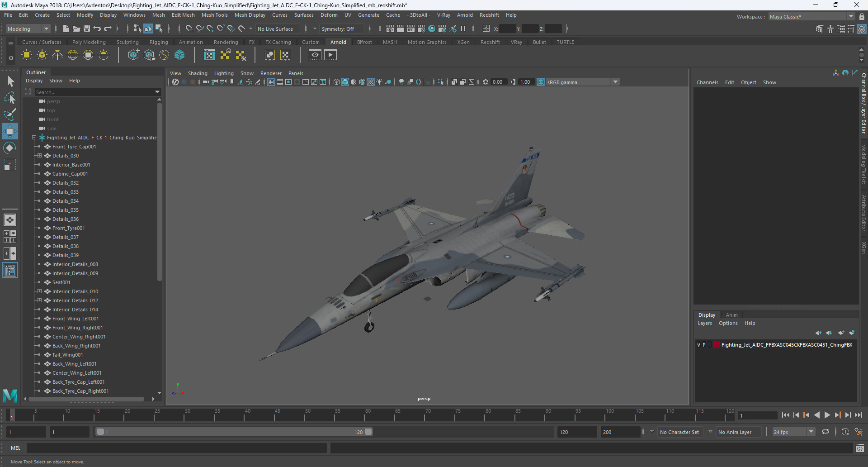This screenshot has height=467, width=868.
Task: Pick the Paint Selection tool in the toolbox
Action: click(10, 114)
